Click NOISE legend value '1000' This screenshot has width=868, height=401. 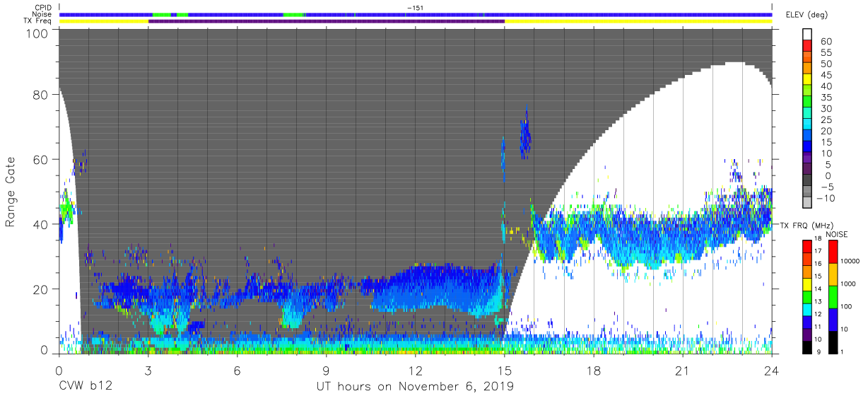848,284
